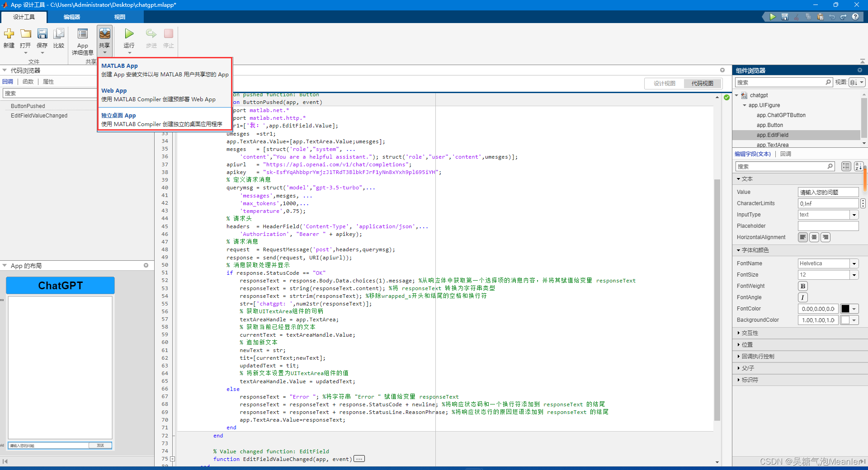
Task: Click quick-access Paste clipboard icon
Action: [x=820, y=17]
